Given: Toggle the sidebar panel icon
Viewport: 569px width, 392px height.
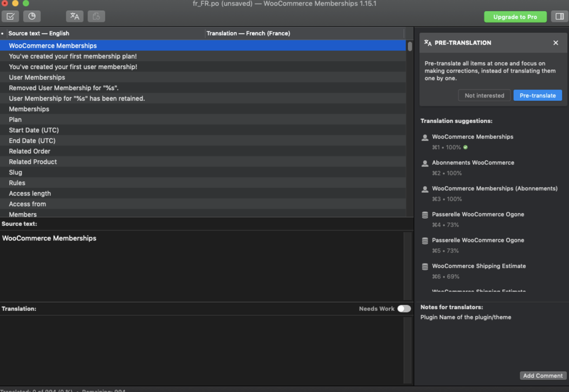Looking at the screenshot, I should pyautogui.click(x=560, y=16).
